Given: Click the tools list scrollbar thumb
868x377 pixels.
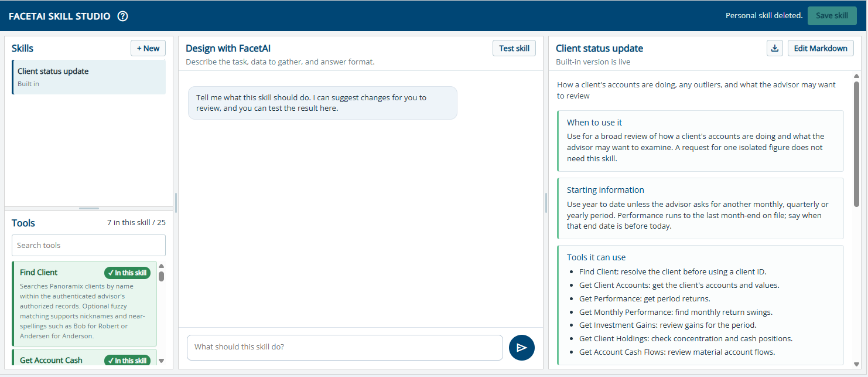Looking at the screenshot, I should click(x=162, y=276).
